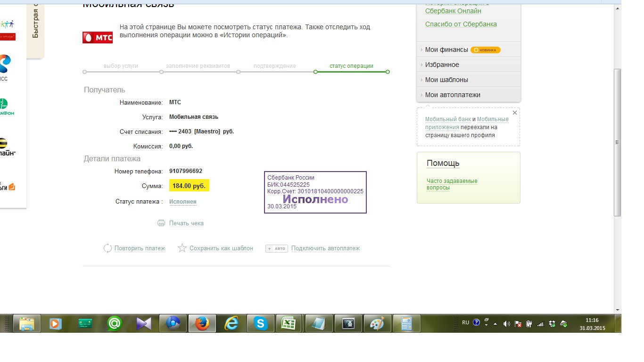Click the выбор услуги step
Image resolution: width=644 pixels, height=362 pixels.
(x=121, y=66)
